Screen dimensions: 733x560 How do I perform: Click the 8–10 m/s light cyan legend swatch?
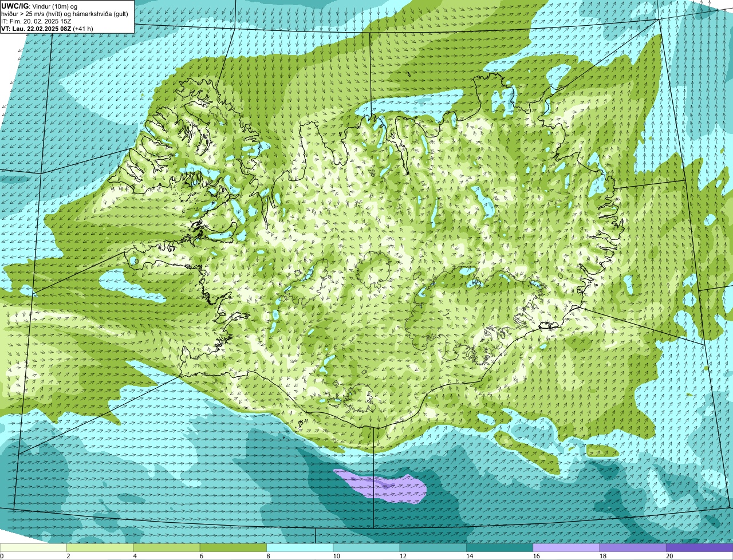tap(300, 547)
